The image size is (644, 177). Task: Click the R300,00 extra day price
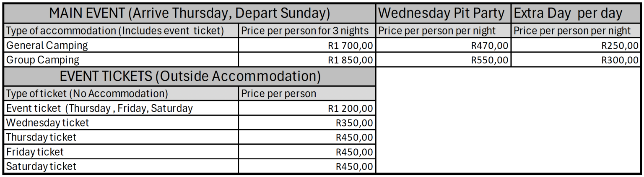pos(620,60)
